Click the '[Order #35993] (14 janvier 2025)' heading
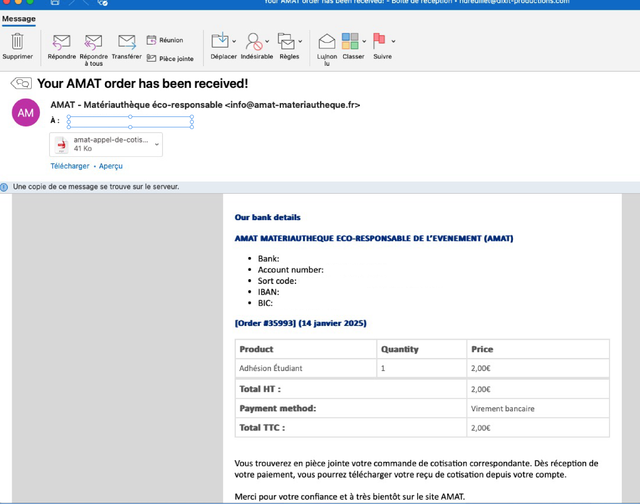The width and height of the screenshot is (640, 504). click(x=300, y=323)
